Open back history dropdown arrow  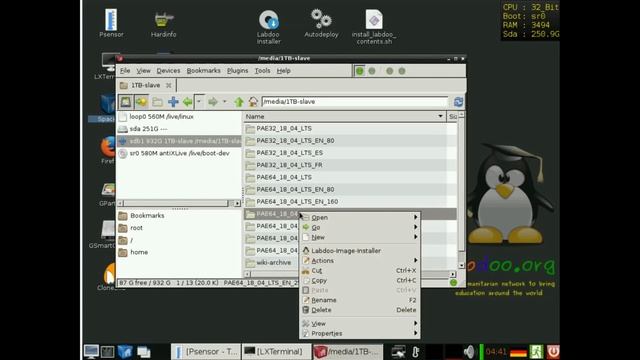coord(199,102)
